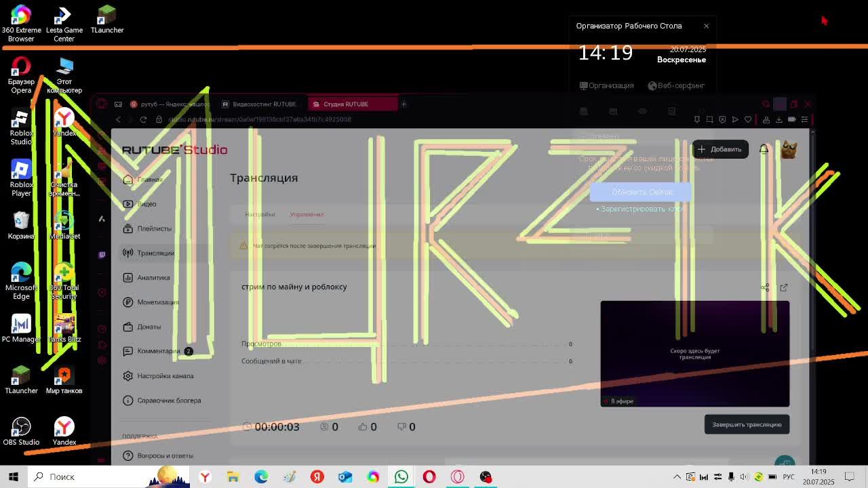Open Twitch in Opera sidebar

[x=102, y=255]
